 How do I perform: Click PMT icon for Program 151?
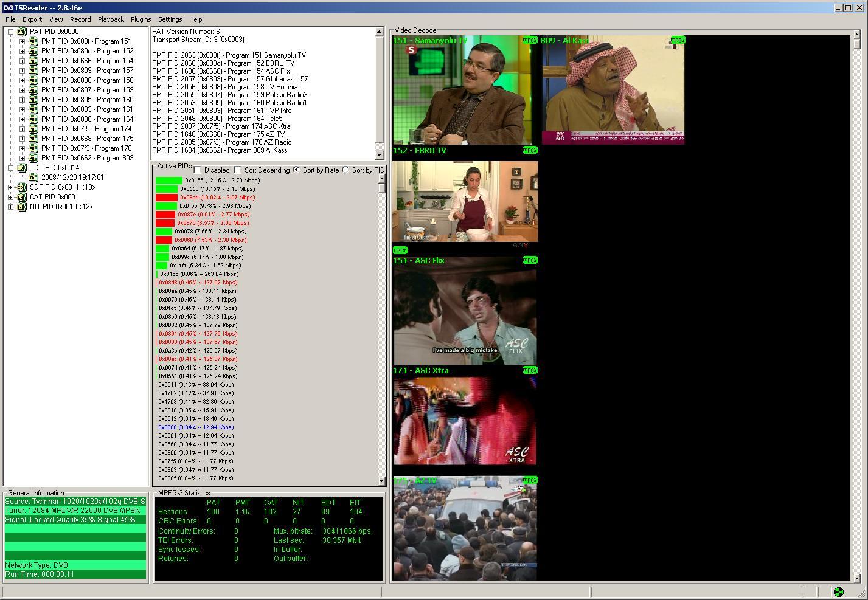[x=33, y=41]
